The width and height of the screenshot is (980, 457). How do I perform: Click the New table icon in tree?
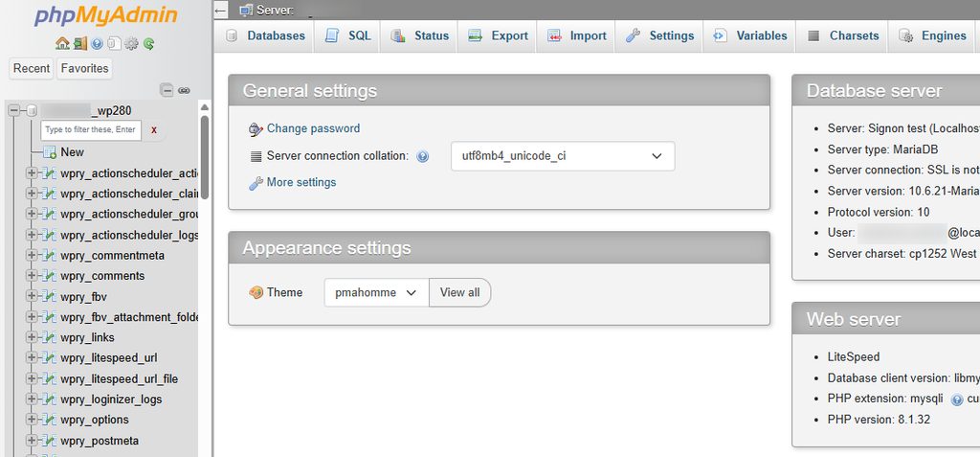click(x=50, y=152)
